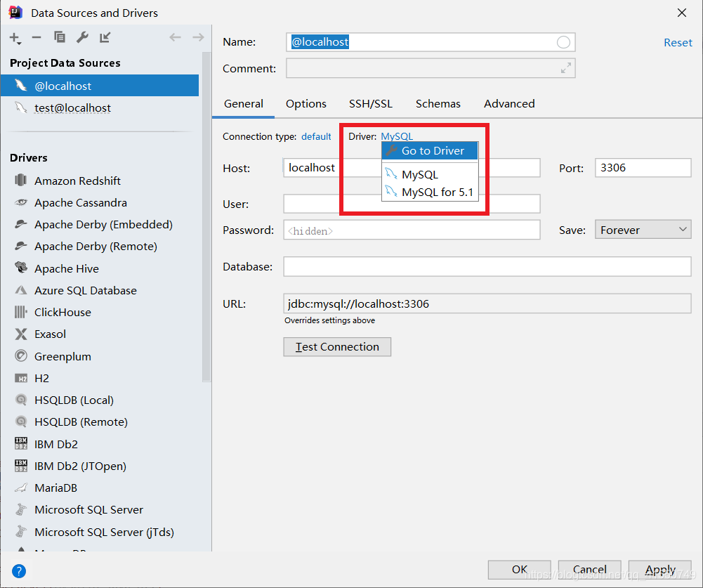The image size is (703, 588).
Task: Choose Go to Driver in popup menu
Action: pyautogui.click(x=430, y=151)
